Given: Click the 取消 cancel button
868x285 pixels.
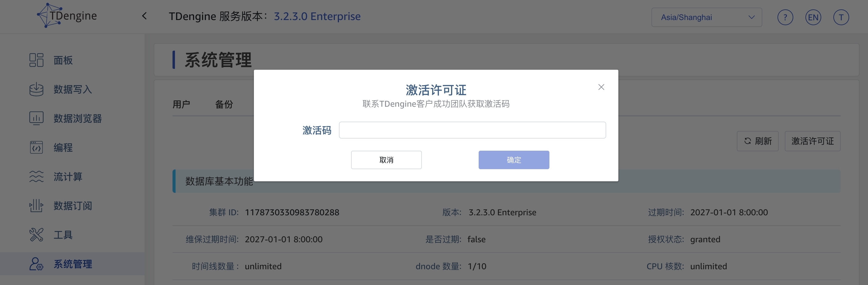Looking at the screenshot, I should (386, 160).
